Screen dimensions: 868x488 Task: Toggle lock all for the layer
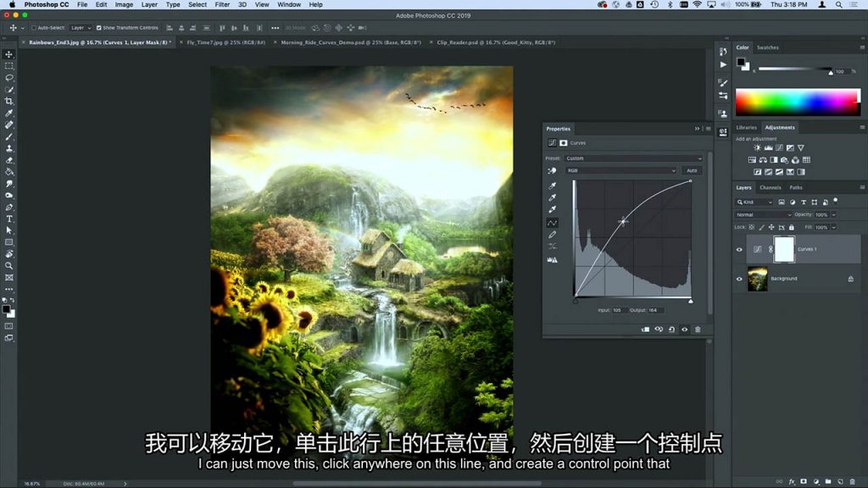tap(792, 227)
